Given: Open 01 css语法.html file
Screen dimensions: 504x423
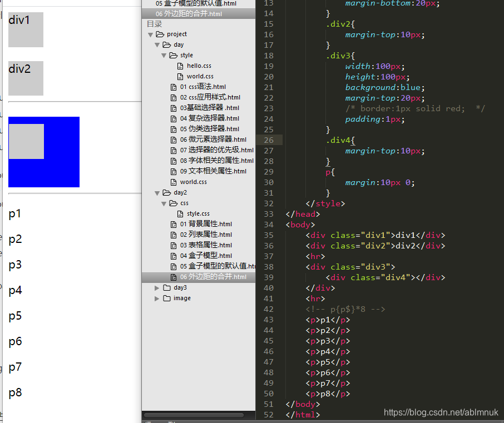Looking at the screenshot, I should pyautogui.click(x=203, y=87).
